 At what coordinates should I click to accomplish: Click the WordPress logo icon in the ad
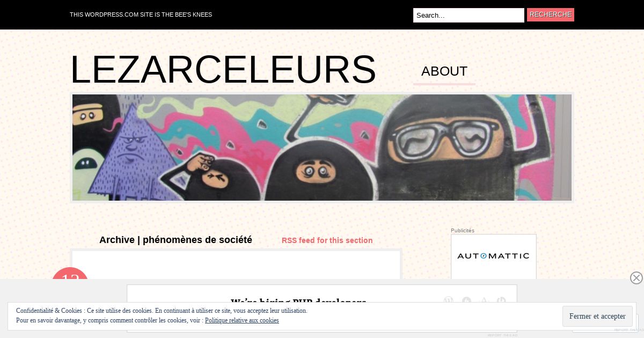pyautogui.click(x=449, y=301)
